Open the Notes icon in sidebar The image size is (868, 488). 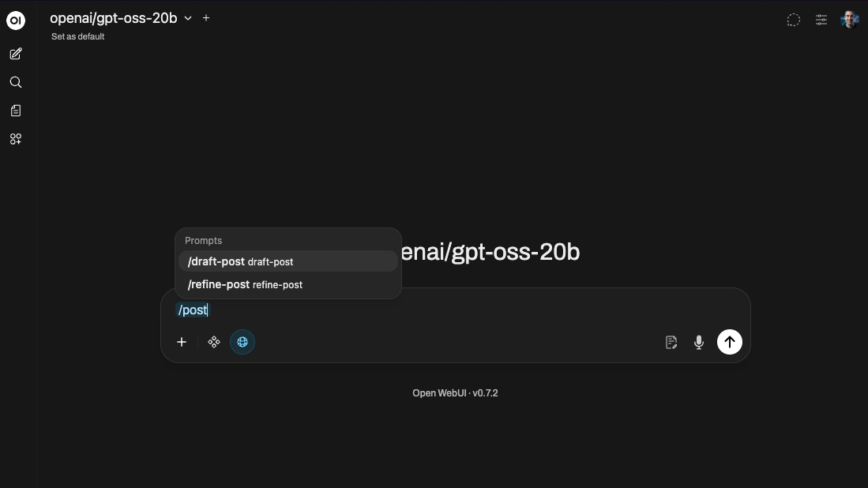point(16,111)
